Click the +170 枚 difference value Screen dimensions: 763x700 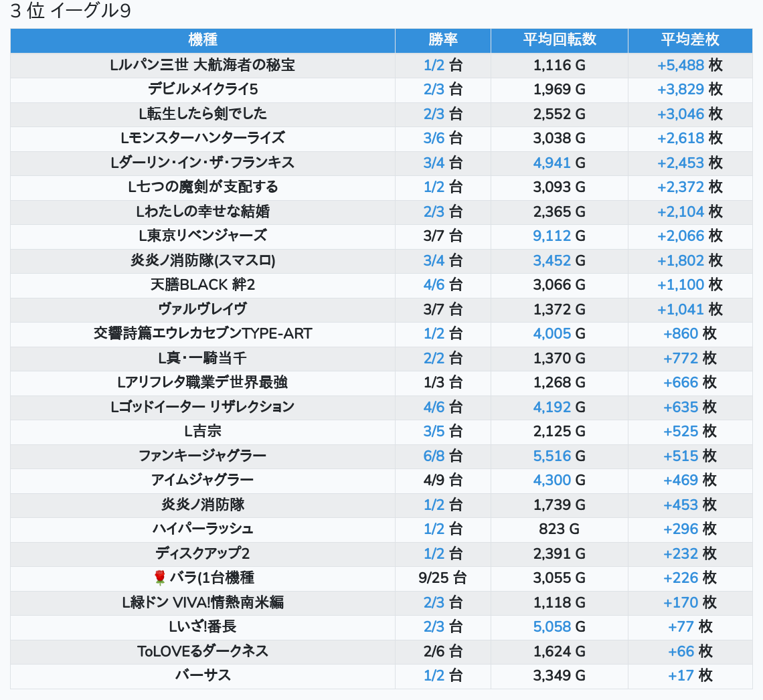tap(690, 602)
